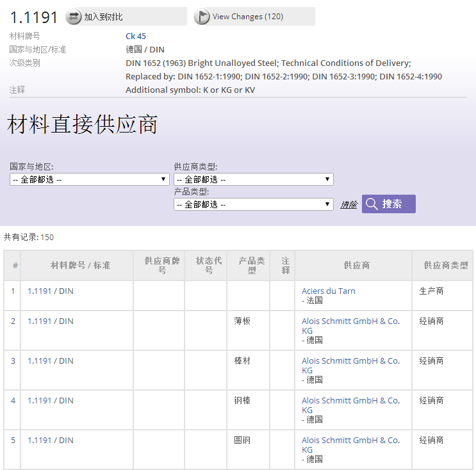The width and height of the screenshot is (476, 470).
Task: Click the 清除 link to reset filters
Action: [349, 205]
